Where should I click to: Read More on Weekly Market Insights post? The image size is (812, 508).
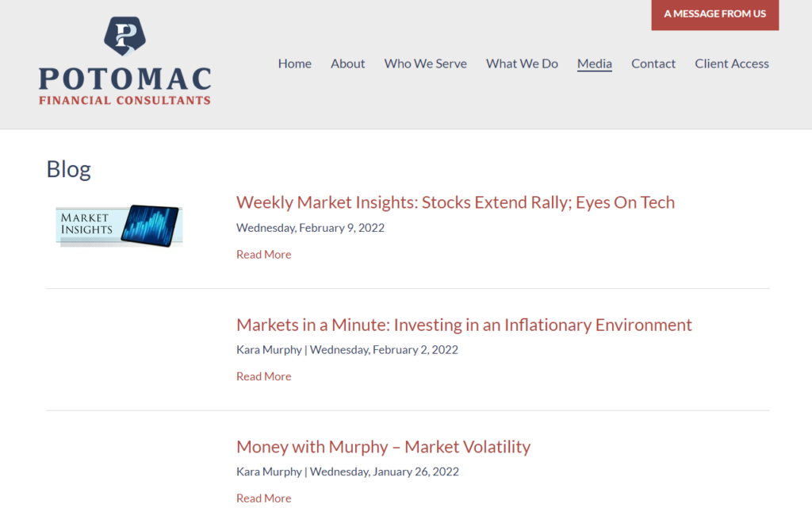(x=263, y=255)
